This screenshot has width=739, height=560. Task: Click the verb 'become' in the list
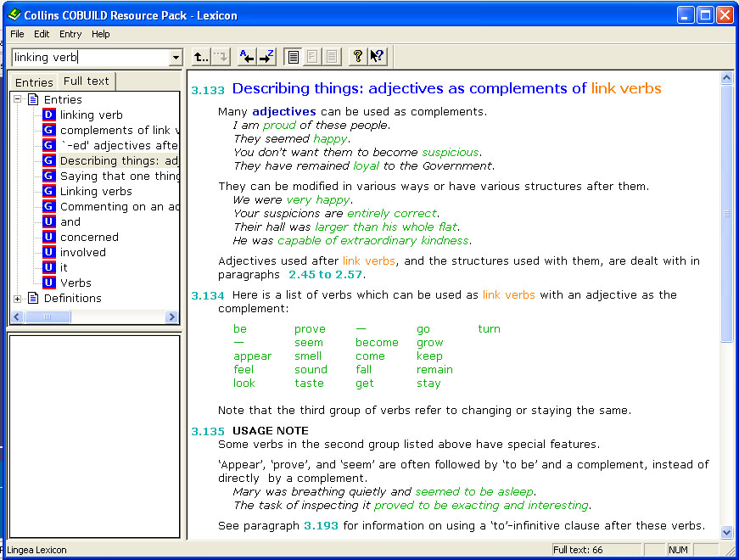(377, 343)
